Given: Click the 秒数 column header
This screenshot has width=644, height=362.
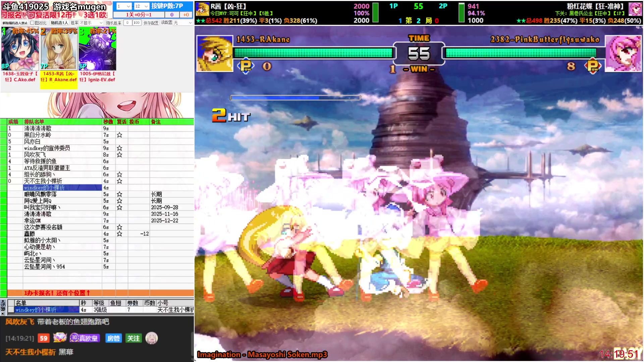Looking at the screenshot, I should point(108,122).
